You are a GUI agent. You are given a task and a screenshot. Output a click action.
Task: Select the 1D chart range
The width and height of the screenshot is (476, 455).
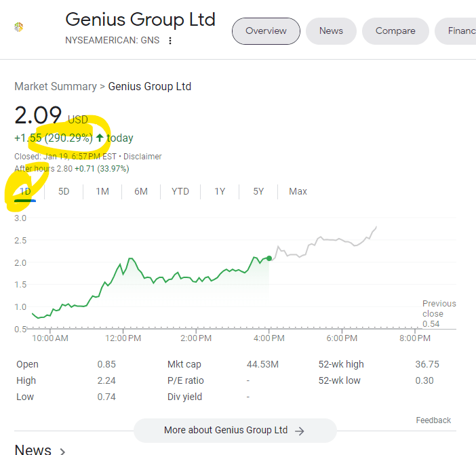click(x=25, y=192)
